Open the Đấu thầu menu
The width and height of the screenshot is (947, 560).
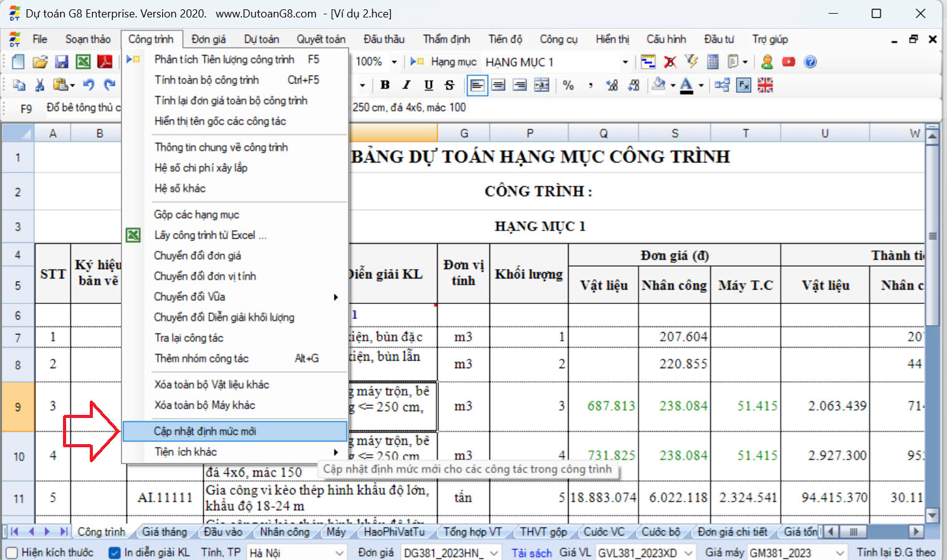pos(384,39)
